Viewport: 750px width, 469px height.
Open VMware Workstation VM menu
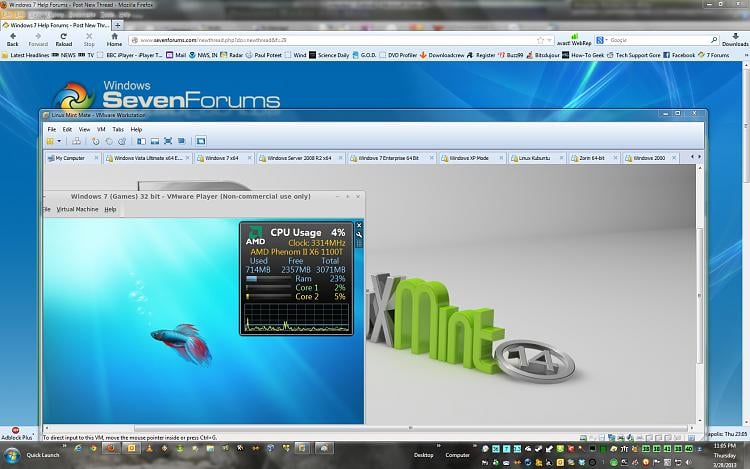click(x=101, y=129)
